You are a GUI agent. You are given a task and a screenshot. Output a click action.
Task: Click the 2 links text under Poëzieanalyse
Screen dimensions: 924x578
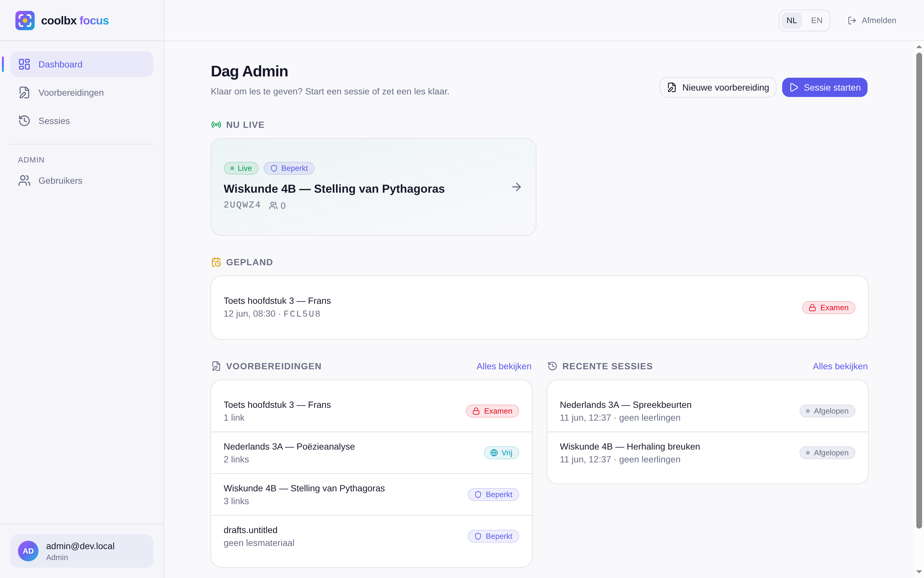[x=236, y=459]
